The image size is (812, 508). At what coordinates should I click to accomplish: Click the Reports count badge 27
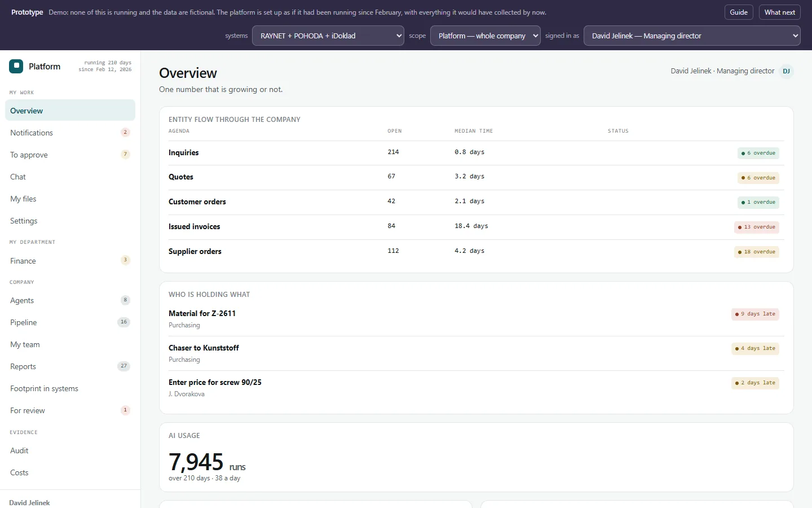point(123,366)
